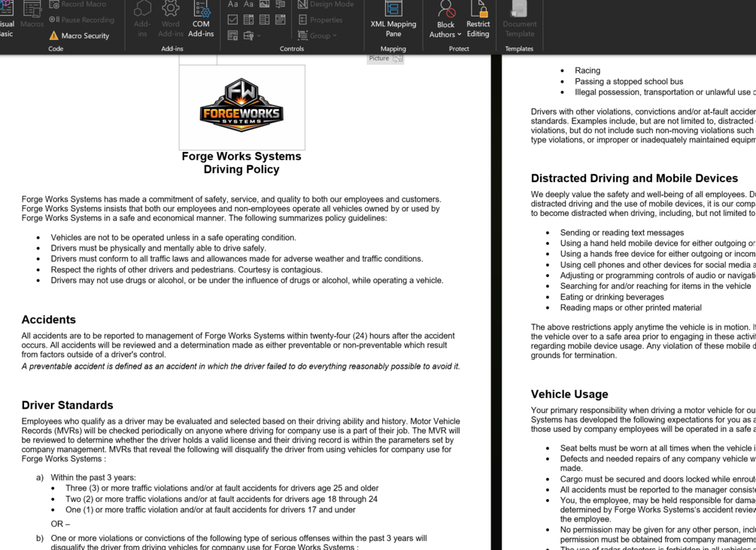Click 'One (1) or more traffic violation' bullet
Viewport: 756px width, 550px height.
pyautogui.click(x=211, y=509)
